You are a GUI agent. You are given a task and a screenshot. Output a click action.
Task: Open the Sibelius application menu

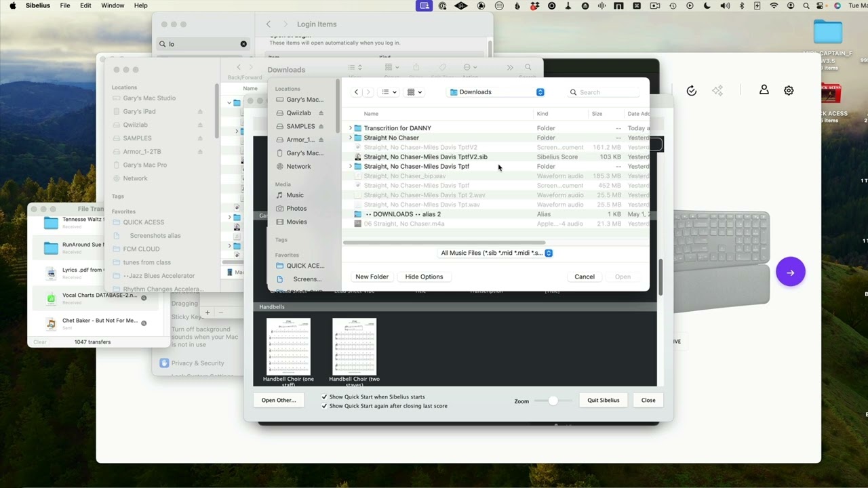[x=37, y=5]
